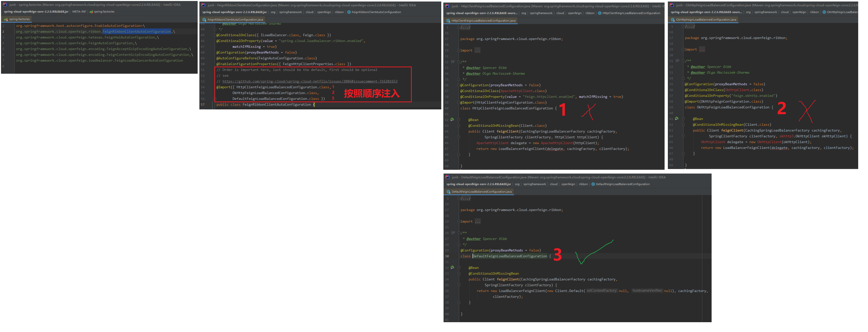Click IntelliJ logo in FeignRibbonClientAutoConfiguration window title

click(203, 5)
